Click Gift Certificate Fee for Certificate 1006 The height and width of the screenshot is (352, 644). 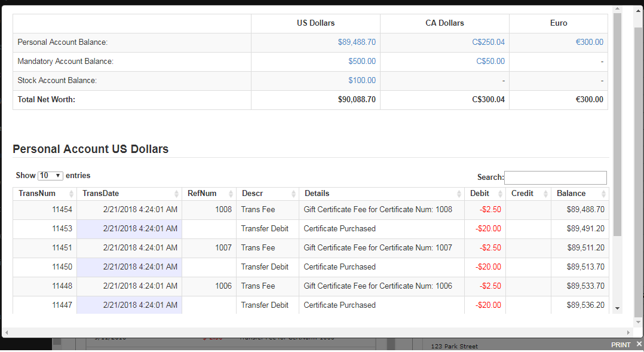point(378,286)
